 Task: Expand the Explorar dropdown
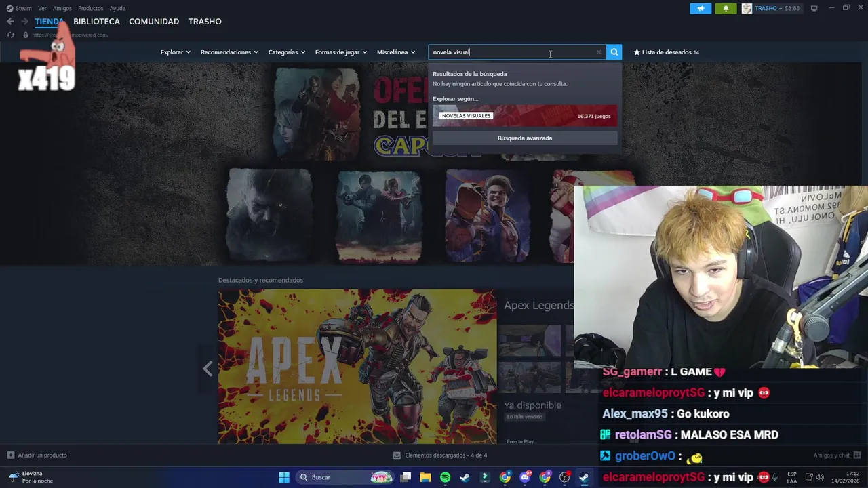pos(175,52)
